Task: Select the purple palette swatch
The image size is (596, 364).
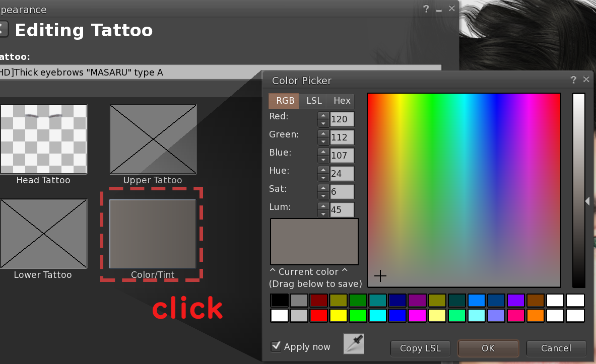Action: coord(417,300)
